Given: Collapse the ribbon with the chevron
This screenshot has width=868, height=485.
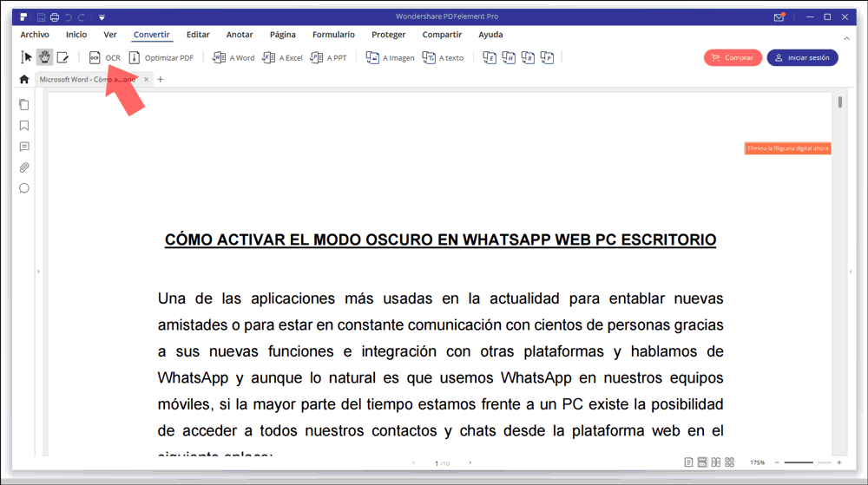Looking at the screenshot, I should [846, 38].
